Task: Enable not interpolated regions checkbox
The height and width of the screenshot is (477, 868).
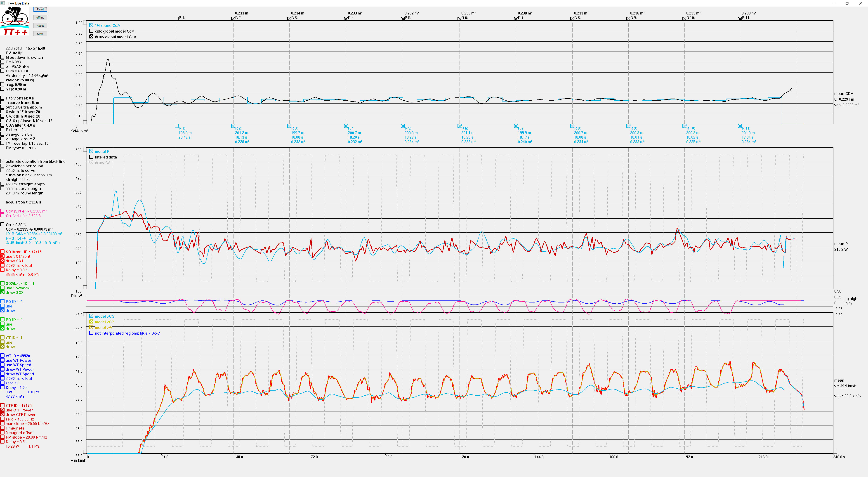Action: [91, 333]
